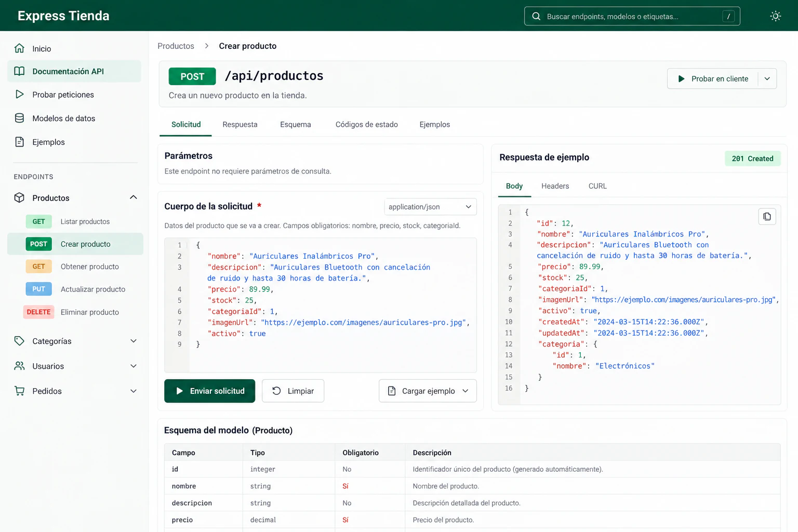Open the Ejemplos tab in endpoint view
Screen dimensions: 798x532
[x=435, y=125]
